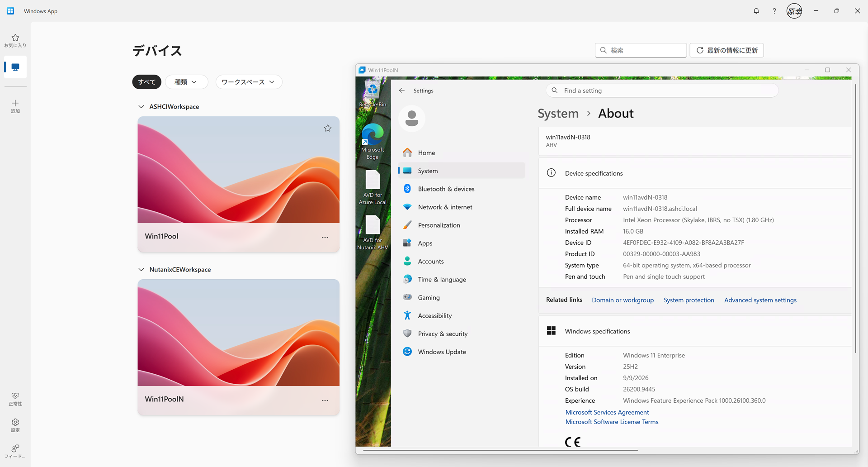Open Advanced system settings link
This screenshot has height=467, width=868.
pos(760,300)
